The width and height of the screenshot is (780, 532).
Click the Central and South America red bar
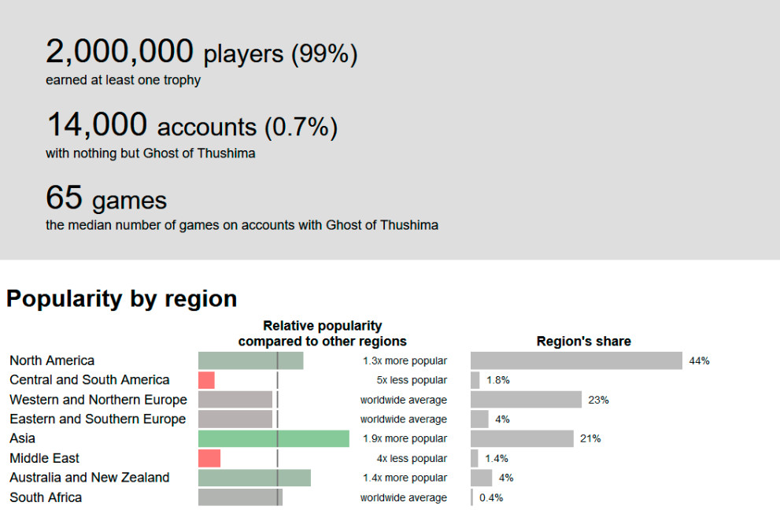(x=206, y=380)
